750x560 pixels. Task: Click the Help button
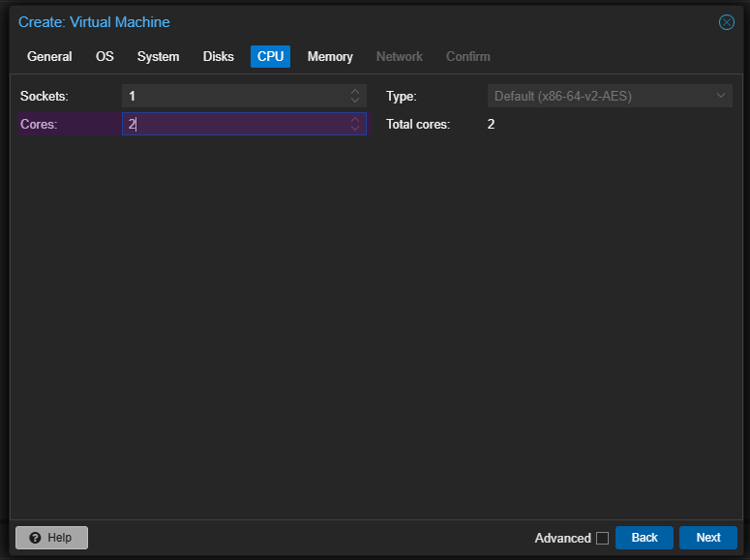[51, 538]
